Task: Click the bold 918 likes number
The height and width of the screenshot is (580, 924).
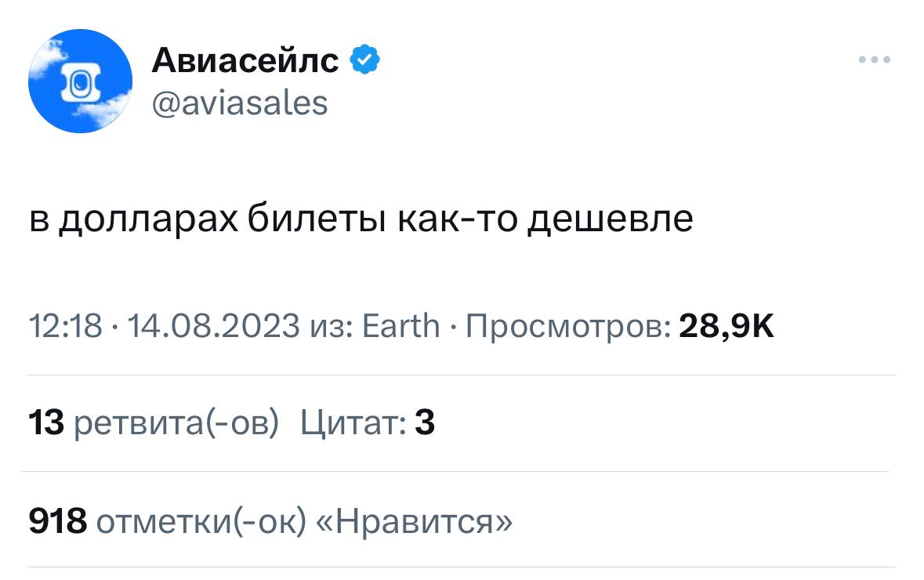Action: [57, 520]
